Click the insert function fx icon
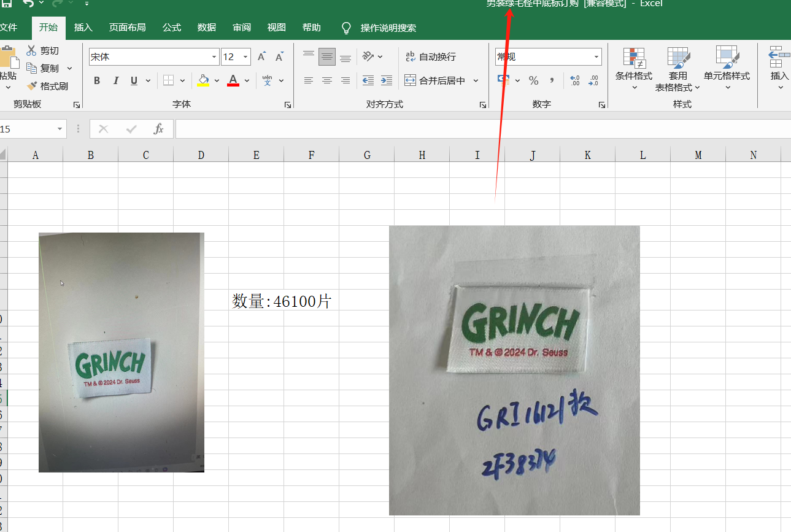The width and height of the screenshot is (791, 532). 158,129
